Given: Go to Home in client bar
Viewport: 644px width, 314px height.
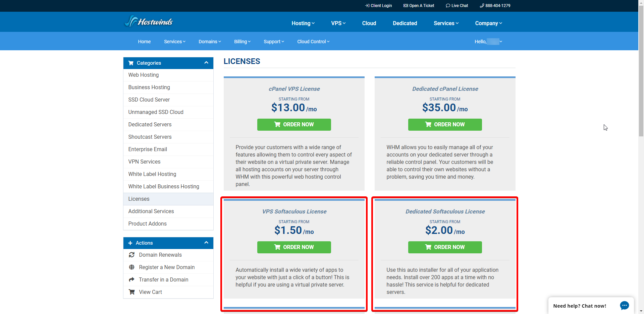Looking at the screenshot, I should (144, 42).
